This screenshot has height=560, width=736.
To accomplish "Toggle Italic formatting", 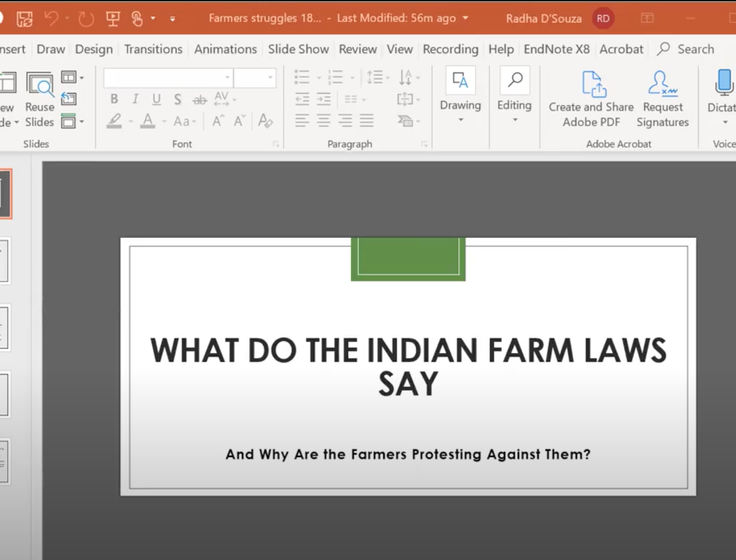I will point(135,99).
